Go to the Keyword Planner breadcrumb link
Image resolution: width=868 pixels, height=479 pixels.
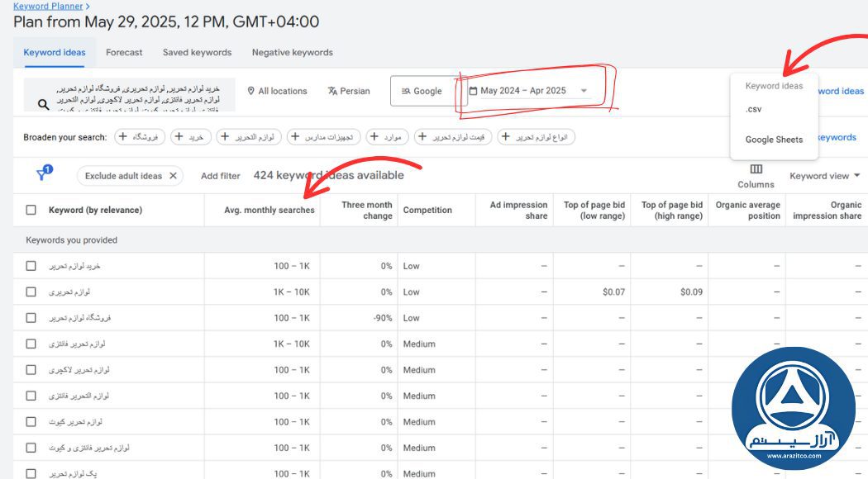pyautogui.click(x=48, y=7)
